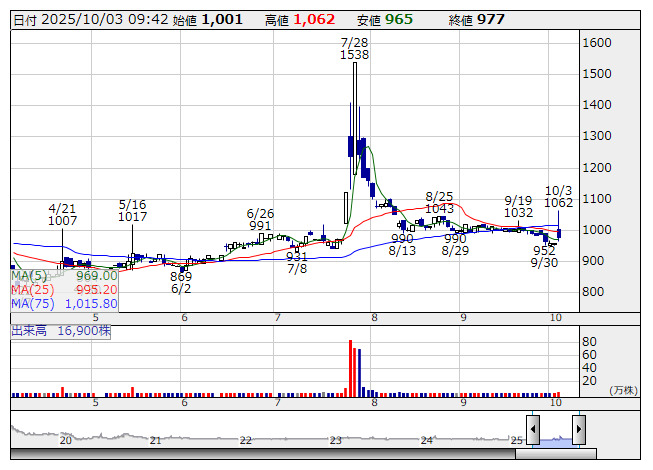Click the 4/21 high label of 1007

click(62, 213)
